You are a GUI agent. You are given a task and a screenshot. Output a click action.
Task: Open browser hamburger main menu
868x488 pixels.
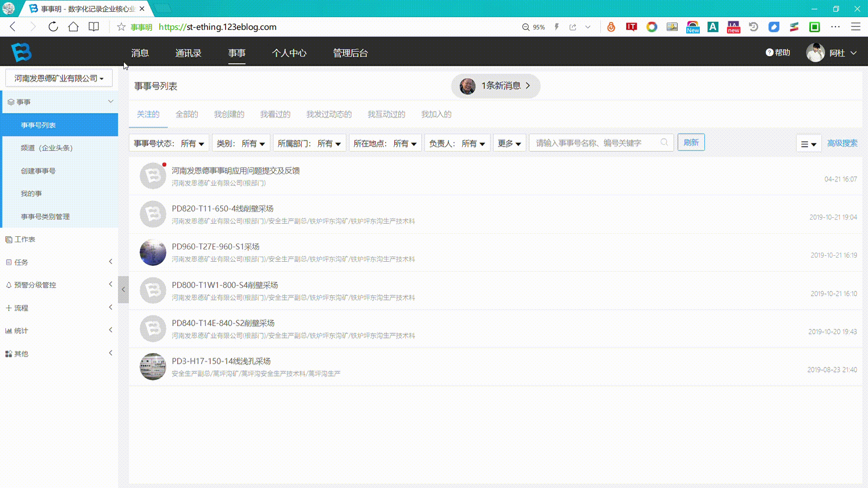point(856,27)
